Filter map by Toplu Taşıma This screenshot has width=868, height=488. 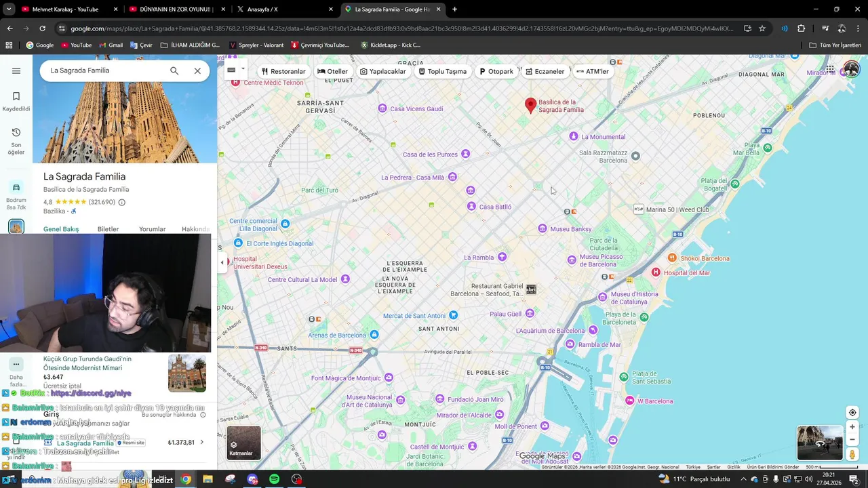442,71
